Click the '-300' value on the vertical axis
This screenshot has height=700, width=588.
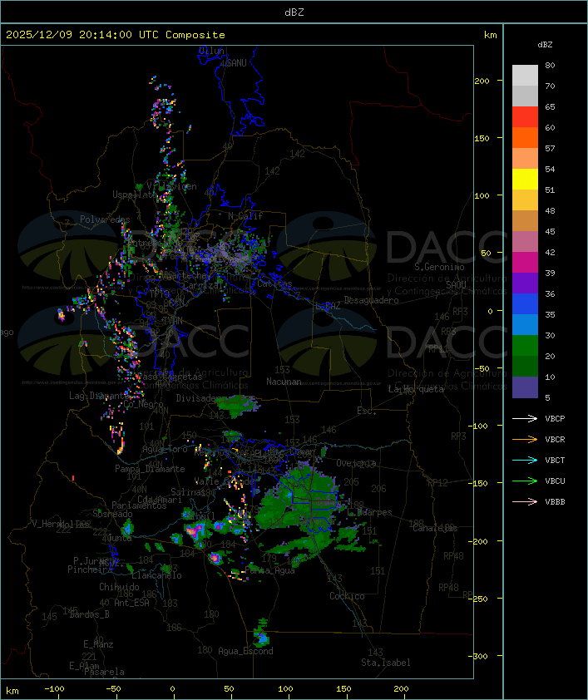[480, 656]
